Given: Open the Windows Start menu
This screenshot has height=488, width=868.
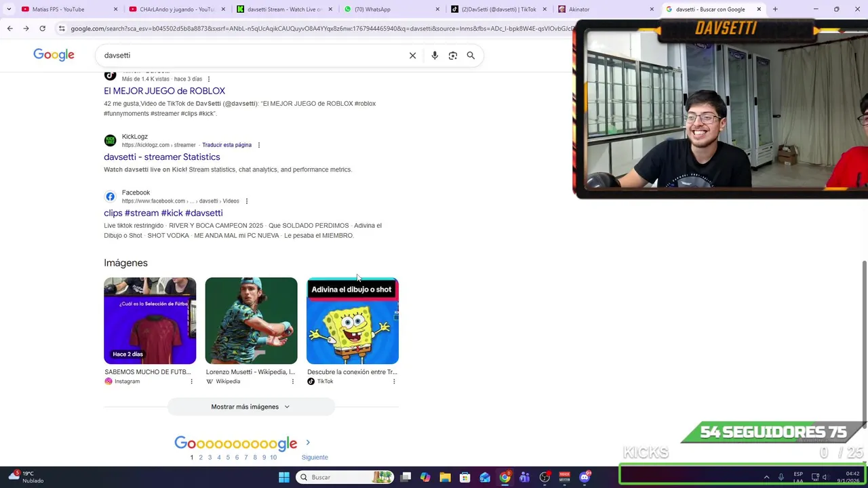Looking at the screenshot, I should point(284,477).
